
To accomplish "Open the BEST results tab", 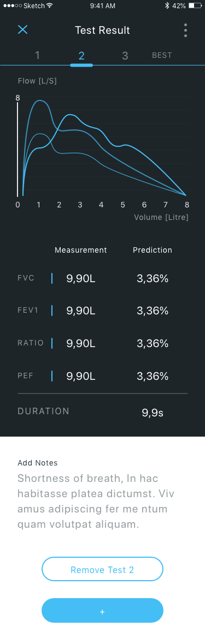I will pos(162,56).
